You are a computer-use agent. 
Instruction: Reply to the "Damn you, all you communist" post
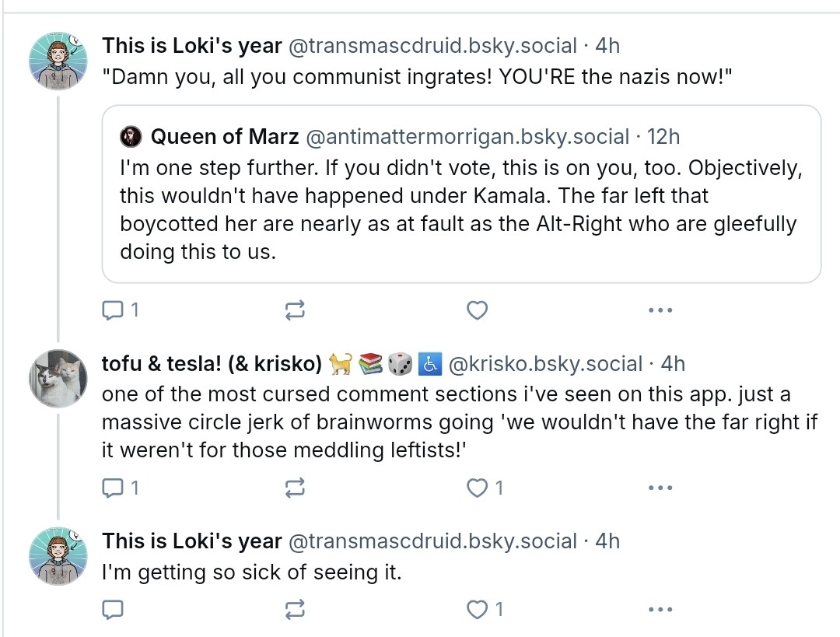(114, 310)
